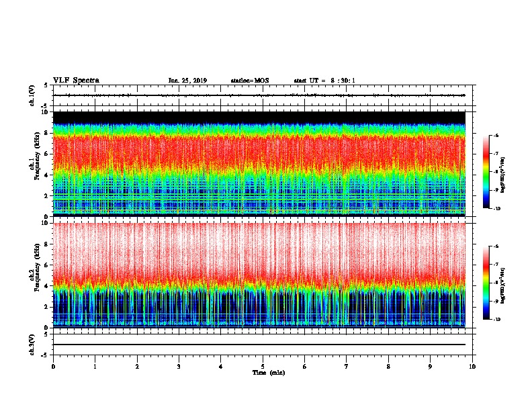Click the "Time (min)" axis label
The image size is (532, 411).
point(269,373)
